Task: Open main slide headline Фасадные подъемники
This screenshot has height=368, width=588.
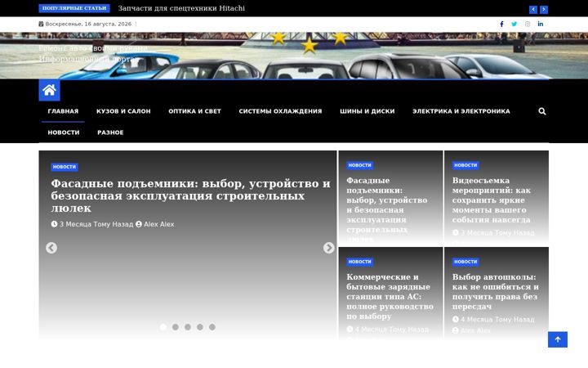Action: [190, 195]
